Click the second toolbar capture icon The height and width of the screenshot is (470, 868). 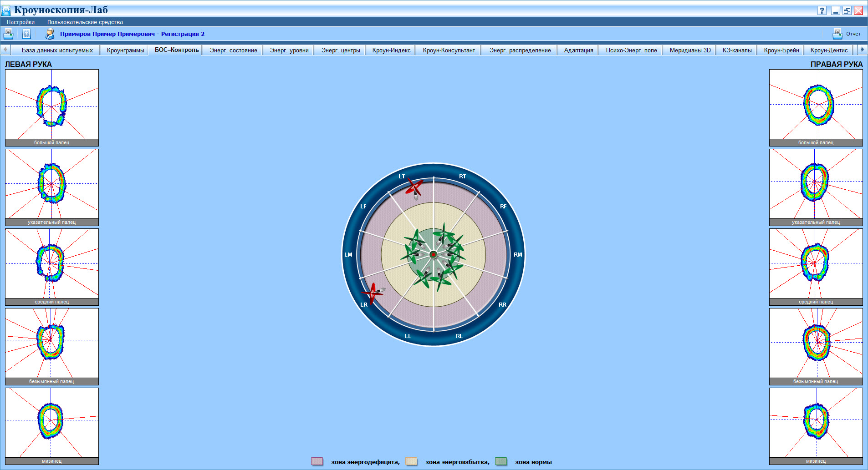click(x=26, y=34)
